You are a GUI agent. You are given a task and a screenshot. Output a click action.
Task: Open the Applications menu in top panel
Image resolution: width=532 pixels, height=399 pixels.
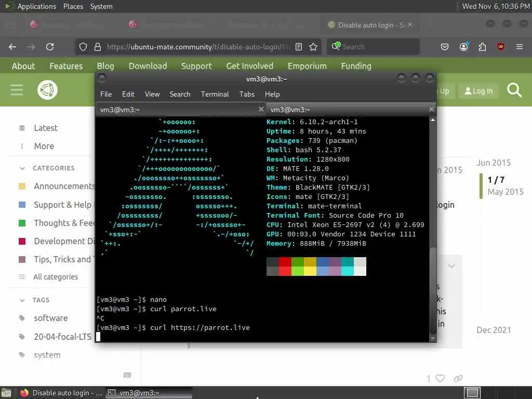[37, 6]
